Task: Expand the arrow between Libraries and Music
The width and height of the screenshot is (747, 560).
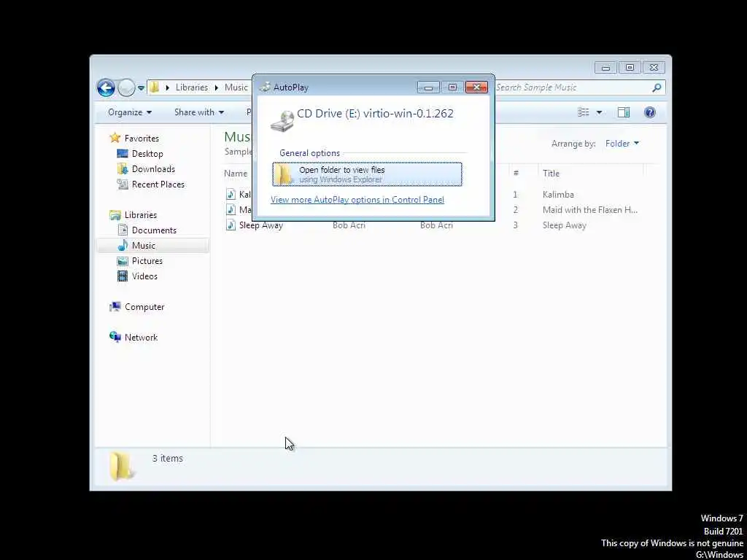Action: 216,87
